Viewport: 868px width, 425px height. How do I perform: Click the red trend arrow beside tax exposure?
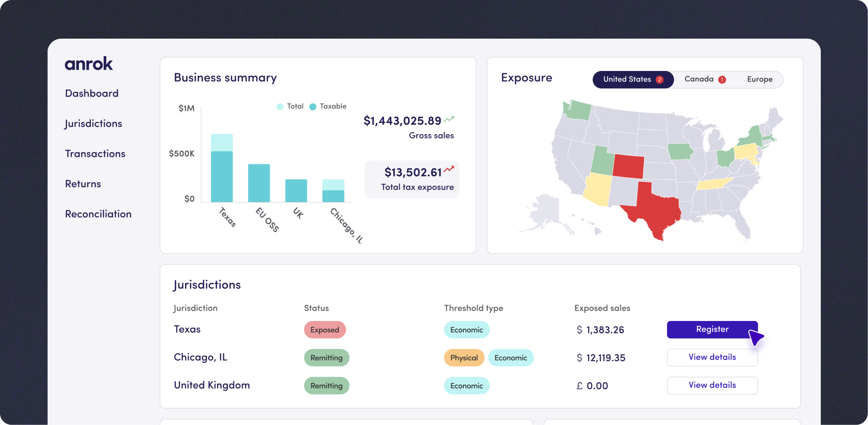coord(449,169)
